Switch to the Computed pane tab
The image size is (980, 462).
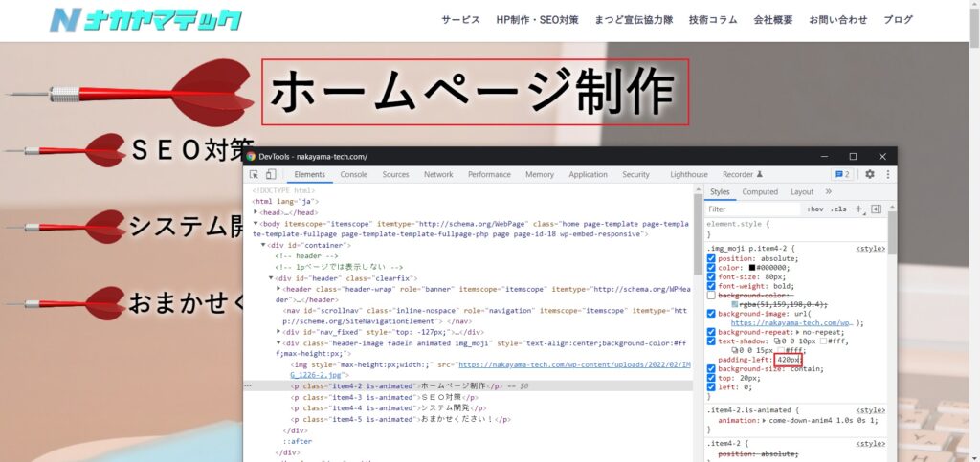click(760, 191)
